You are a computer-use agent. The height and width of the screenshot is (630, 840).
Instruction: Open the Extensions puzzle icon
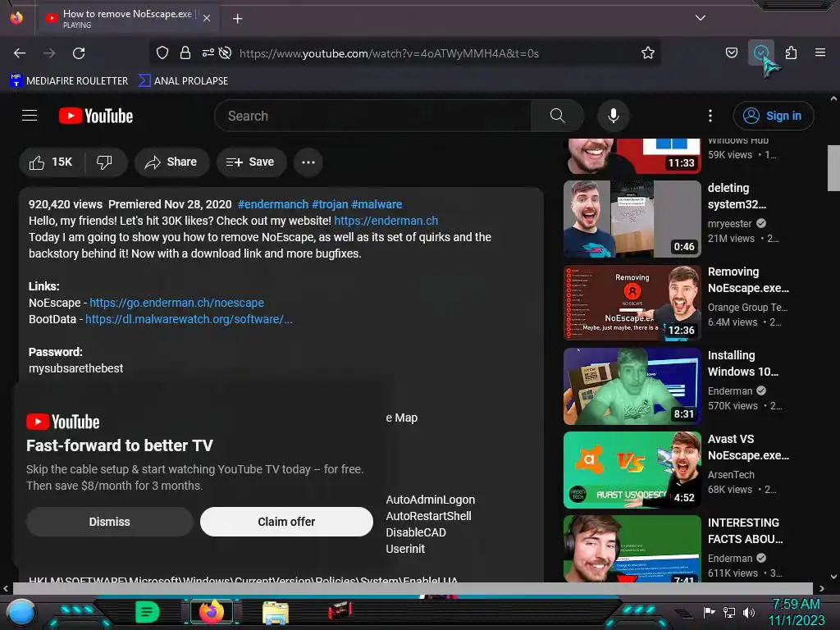click(x=792, y=52)
